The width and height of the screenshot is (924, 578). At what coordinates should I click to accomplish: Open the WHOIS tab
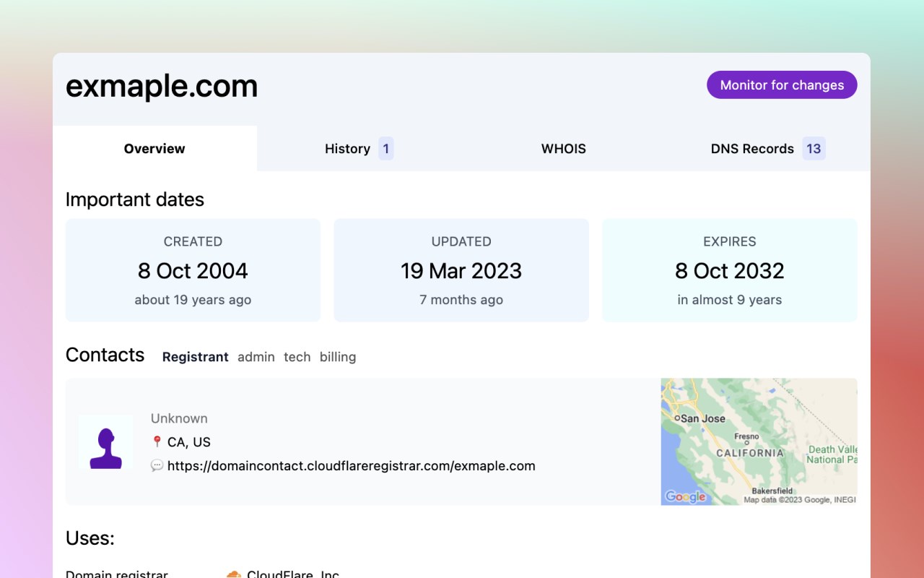[564, 149]
